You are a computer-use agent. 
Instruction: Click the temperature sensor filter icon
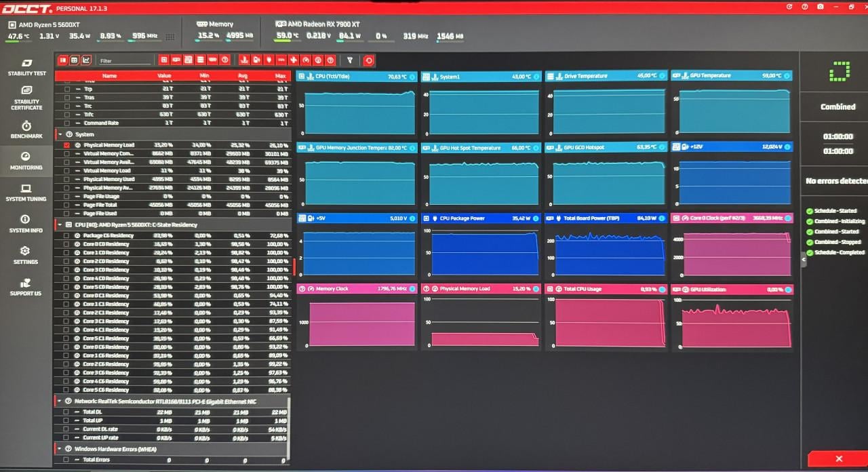[244, 60]
